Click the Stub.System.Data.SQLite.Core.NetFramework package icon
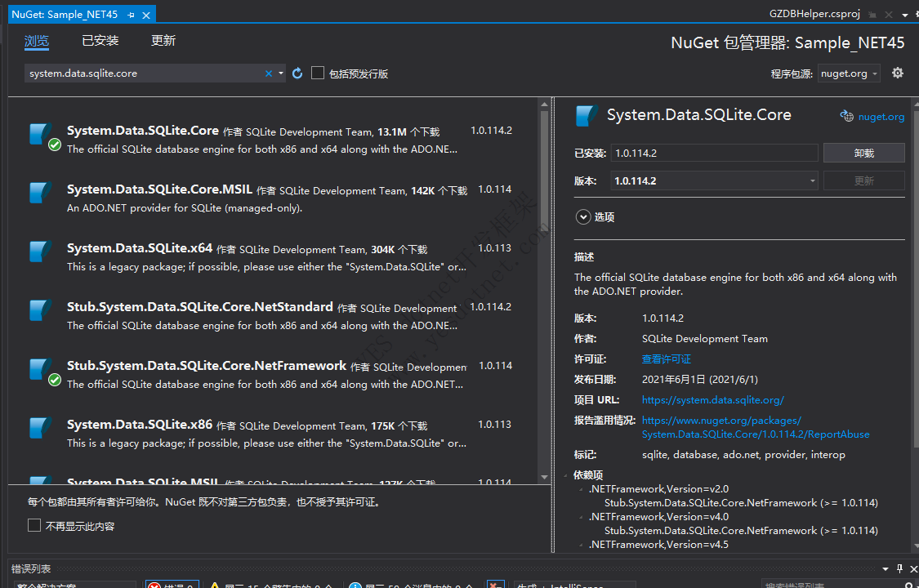 pos(40,368)
